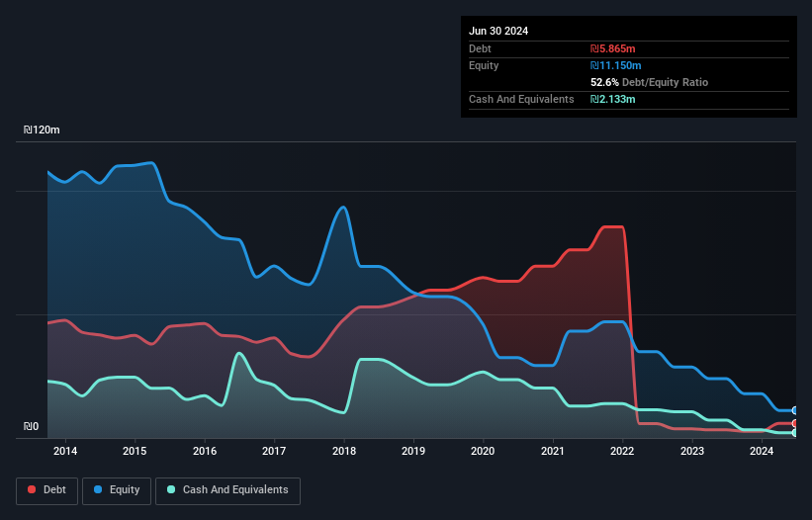Click the Equity row label in tooltip
812x520 pixels.
484,65
